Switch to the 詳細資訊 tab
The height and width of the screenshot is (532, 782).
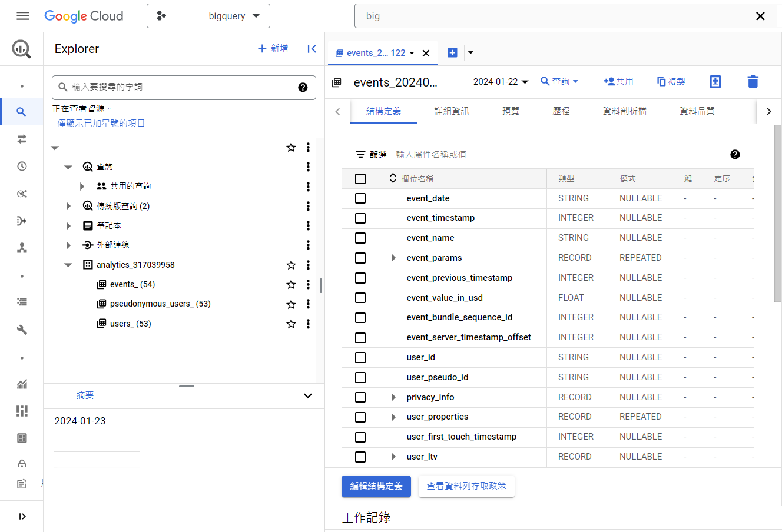(x=452, y=111)
